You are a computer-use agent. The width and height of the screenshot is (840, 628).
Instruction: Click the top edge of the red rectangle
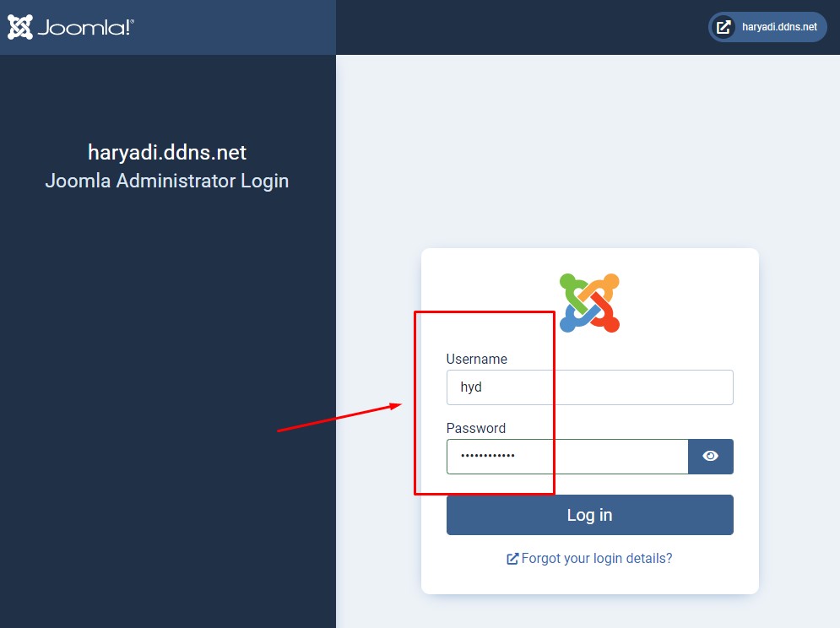[484, 312]
